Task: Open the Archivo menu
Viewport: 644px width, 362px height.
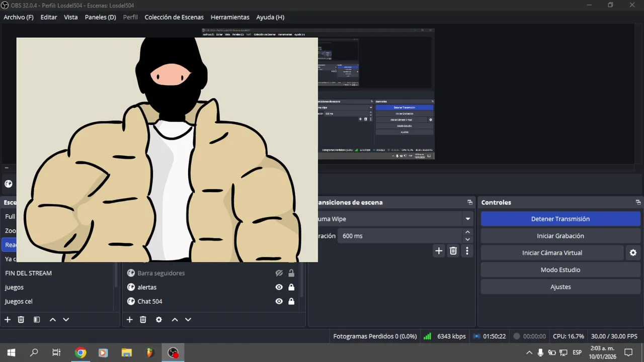Action: [19, 17]
